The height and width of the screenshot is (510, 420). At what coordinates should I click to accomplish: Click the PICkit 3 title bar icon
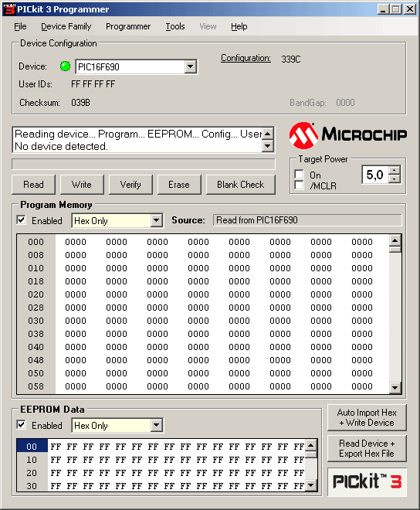[x=9, y=9]
